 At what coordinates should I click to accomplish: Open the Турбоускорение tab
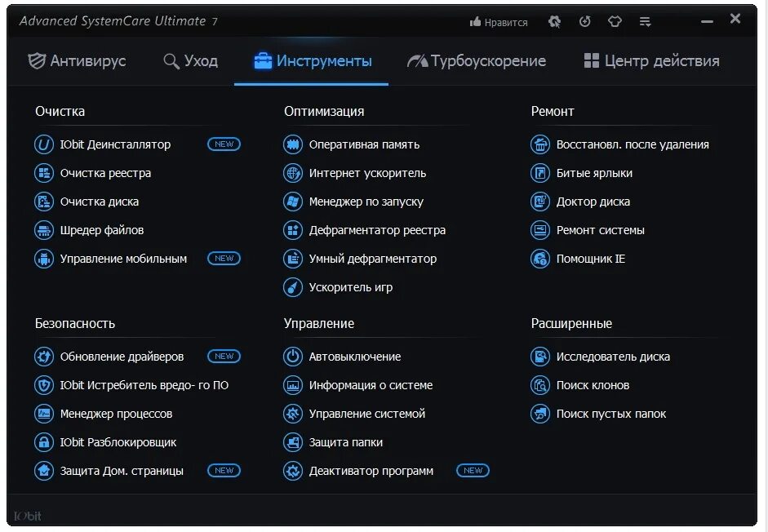coord(477,61)
